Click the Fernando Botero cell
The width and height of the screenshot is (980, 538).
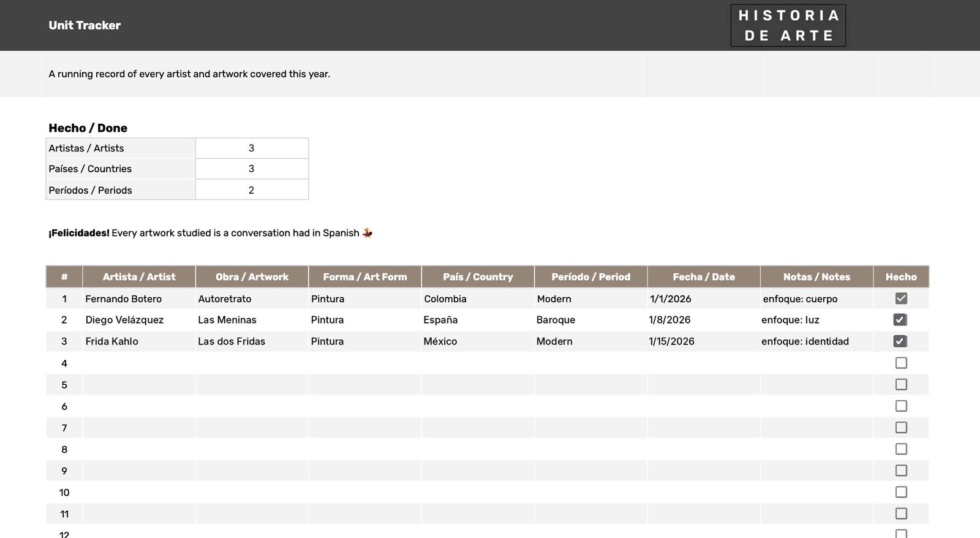coord(139,299)
